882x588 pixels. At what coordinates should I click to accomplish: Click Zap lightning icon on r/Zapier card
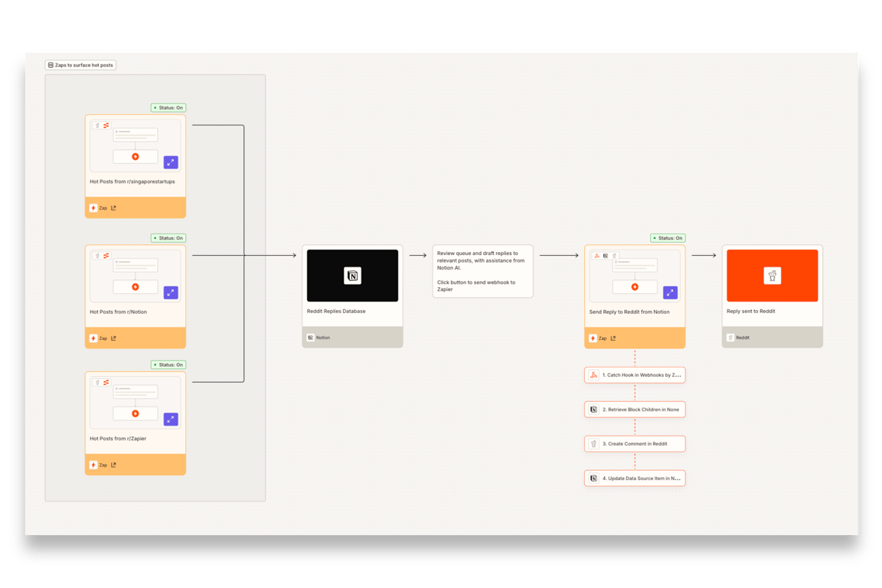tap(93, 465)
